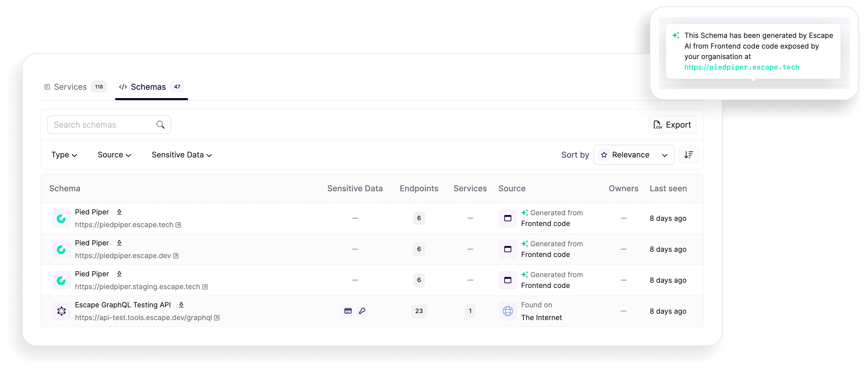868x371 pixels.
Task: Switch to the Services tab
Action: pyautogui.click(x=70, y=87)
